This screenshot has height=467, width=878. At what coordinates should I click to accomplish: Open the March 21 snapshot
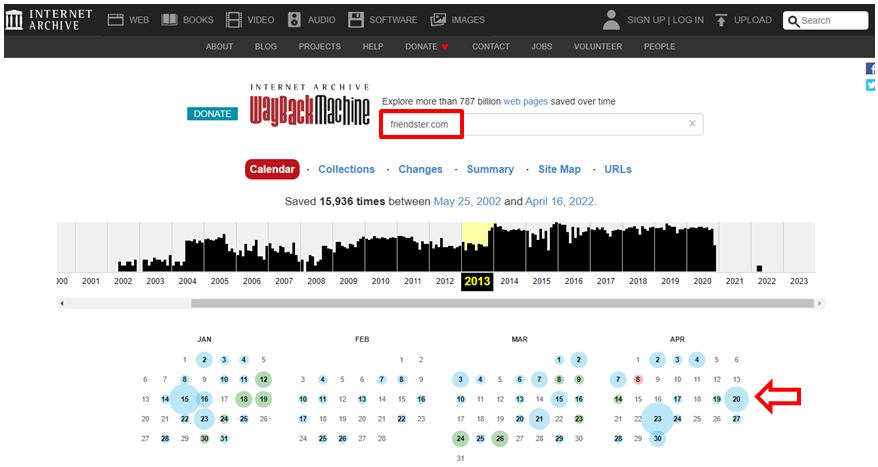(x=539, y=419)
